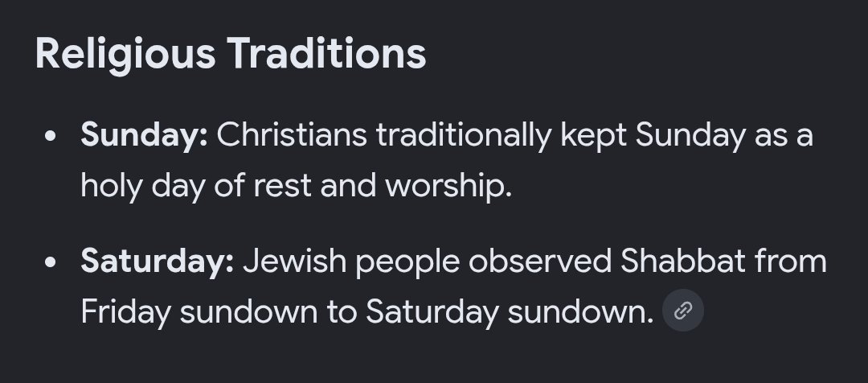Click the word observed
Viewport: 868px width, 383px height.
[540, 261]
